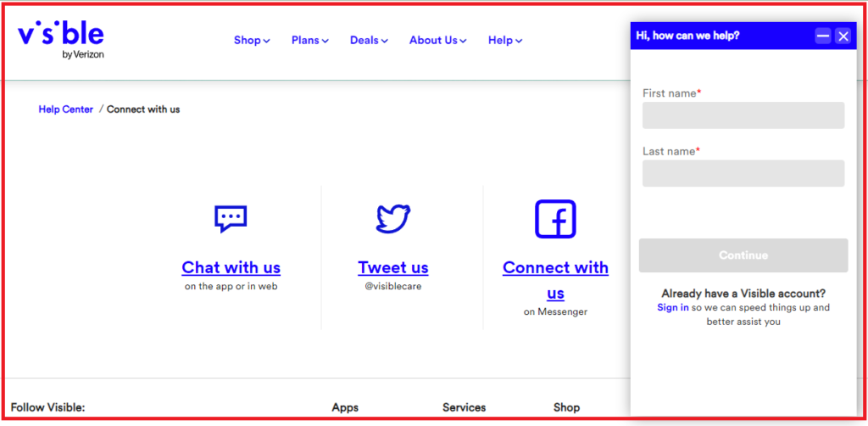This screenshot has width=868, height=426.
Task: Click the Twitter bird icon
Action: click(393, 218)
